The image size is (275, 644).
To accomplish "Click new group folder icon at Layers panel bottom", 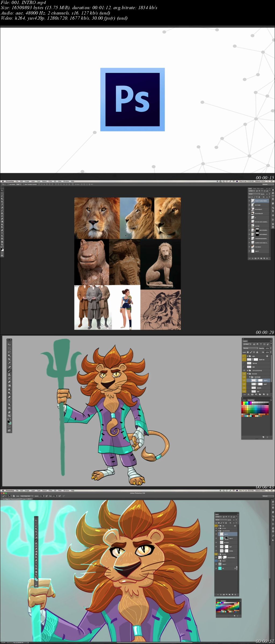I will point(260,394).
